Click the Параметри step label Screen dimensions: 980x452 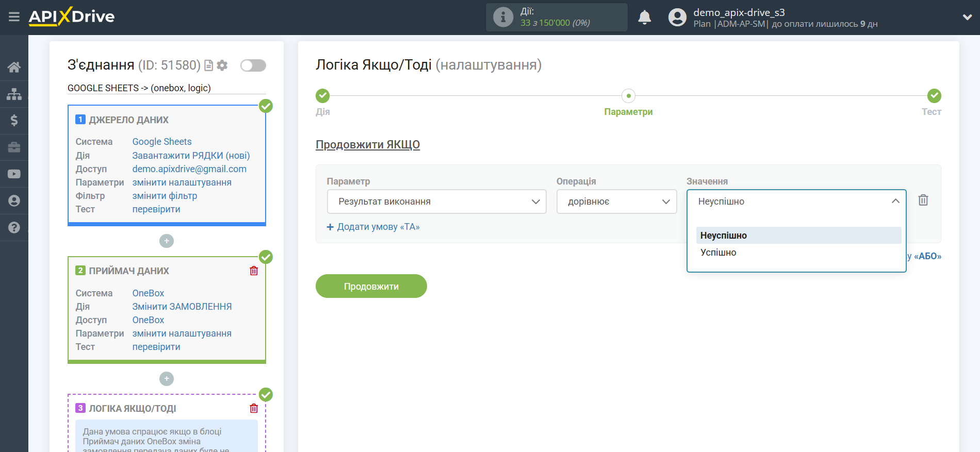coord(628,112)
